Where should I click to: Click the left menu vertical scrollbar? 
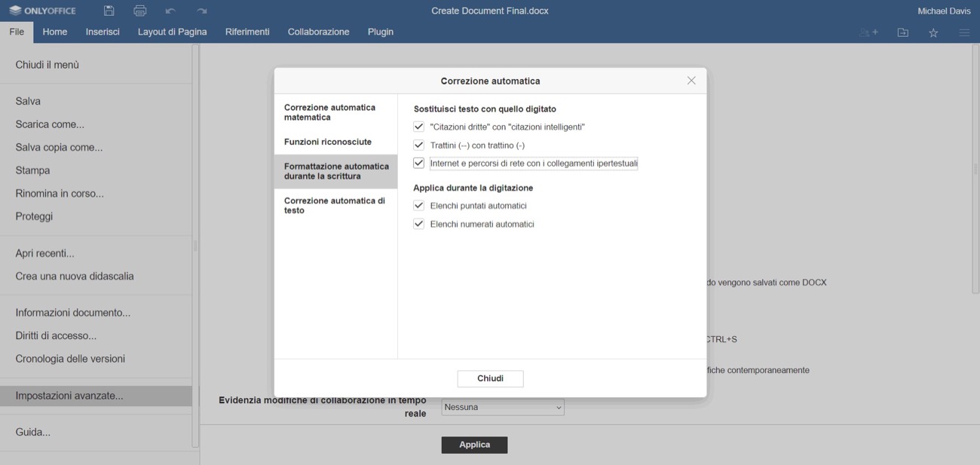pyautogui.click(x=195, y=245)
